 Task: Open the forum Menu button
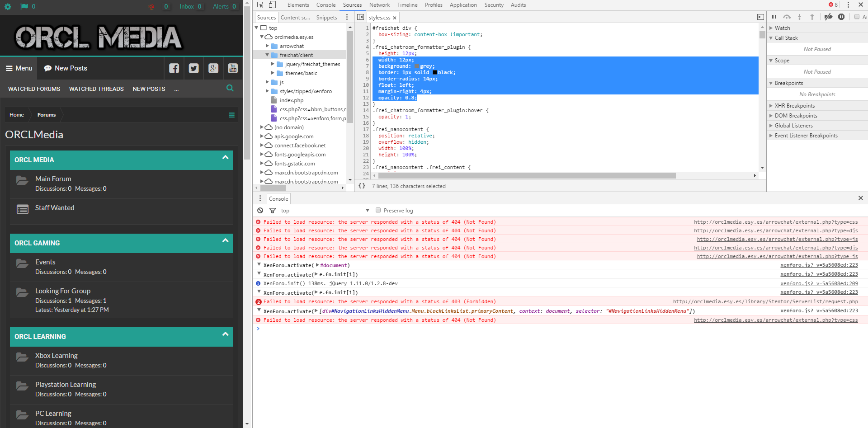pyautogui.click(x=19, y=68)
